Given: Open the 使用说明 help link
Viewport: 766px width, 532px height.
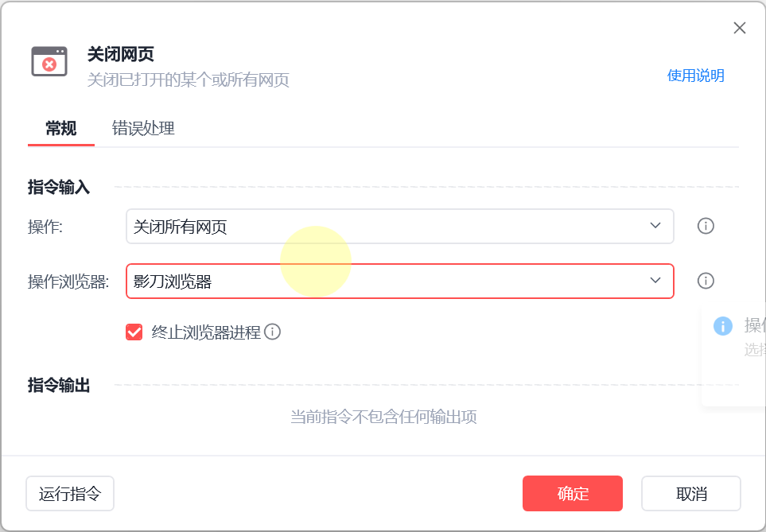Looking at the screenshot, I should (x=695, y=76).
